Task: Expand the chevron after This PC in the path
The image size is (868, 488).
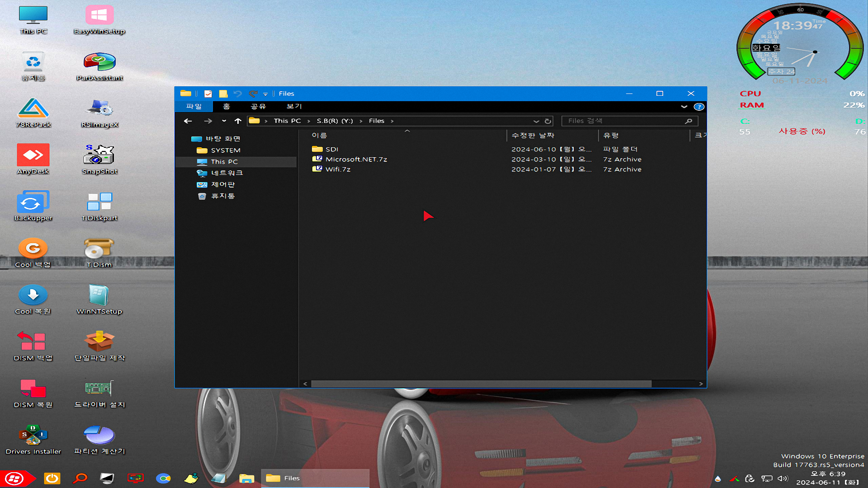Action: pyautogui.click(x=309, y=121)
